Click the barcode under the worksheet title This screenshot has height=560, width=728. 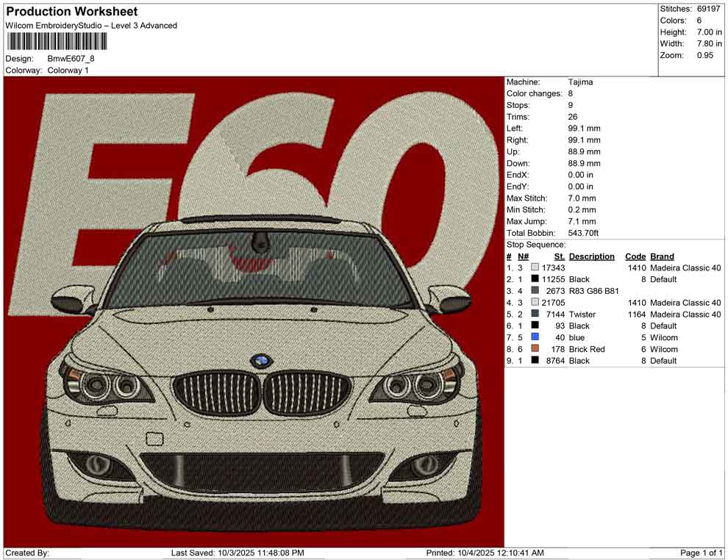point(56,41)
